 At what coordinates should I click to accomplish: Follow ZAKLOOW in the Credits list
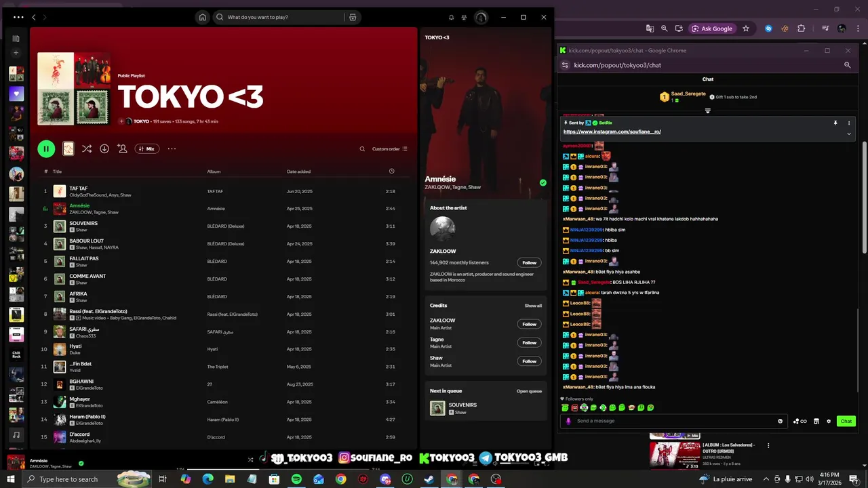click(530, 324)
